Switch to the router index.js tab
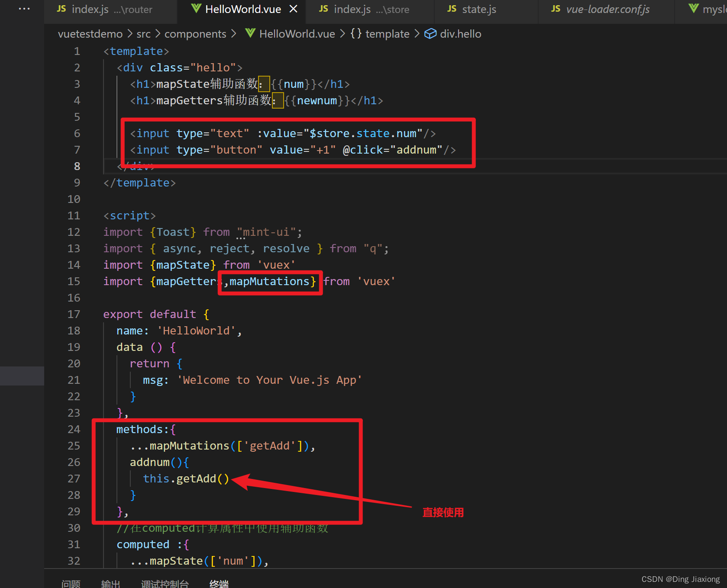 click(110, 9)
